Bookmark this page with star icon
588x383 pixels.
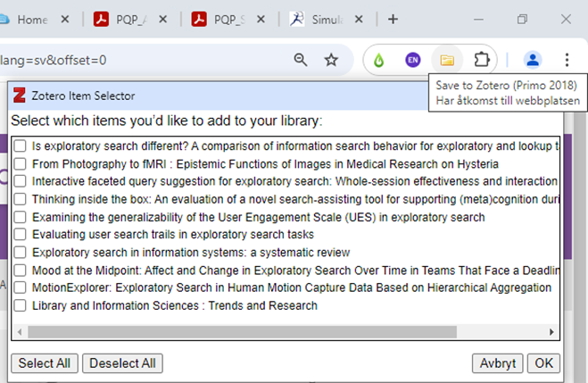tap(331, 60)
